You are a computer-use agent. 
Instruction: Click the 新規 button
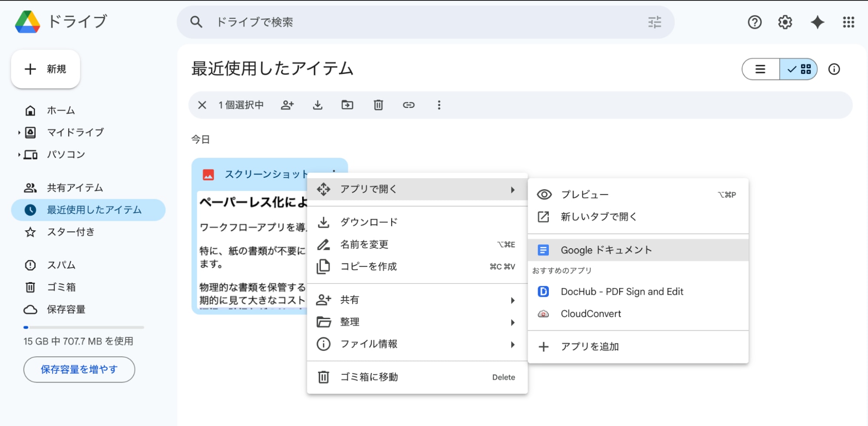[x=45, y=69]
